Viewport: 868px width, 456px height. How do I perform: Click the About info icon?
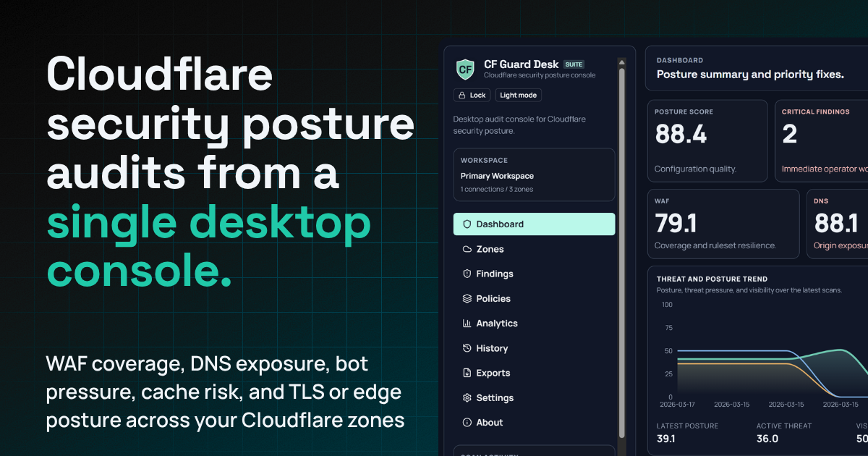[x=467, y=422]
